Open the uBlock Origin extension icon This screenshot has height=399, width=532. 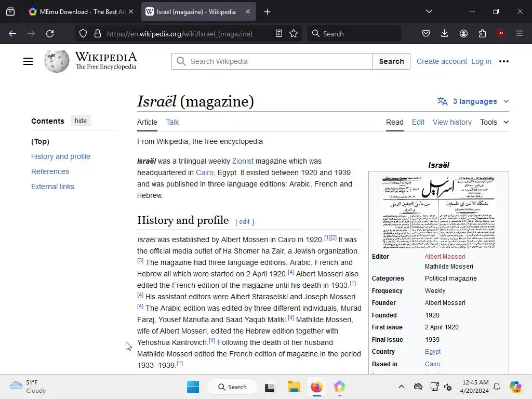pyautogui.click(x=500, y=33)
